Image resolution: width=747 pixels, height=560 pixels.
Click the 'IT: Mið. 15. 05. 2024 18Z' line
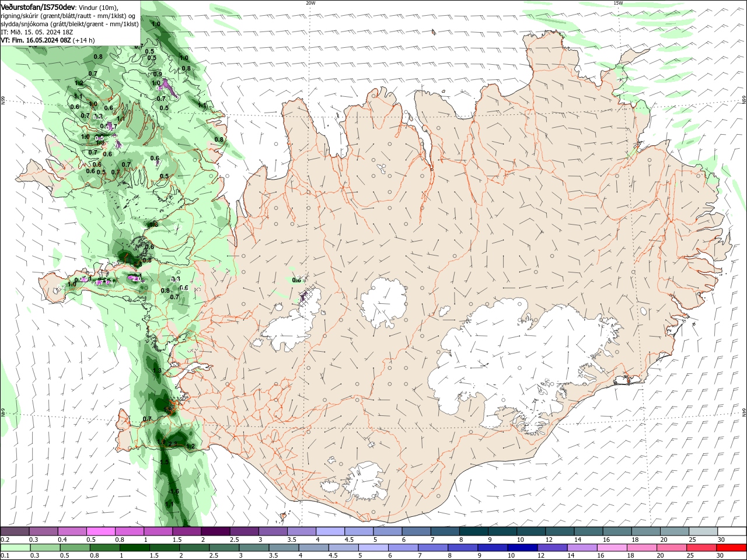coord(38,32)
